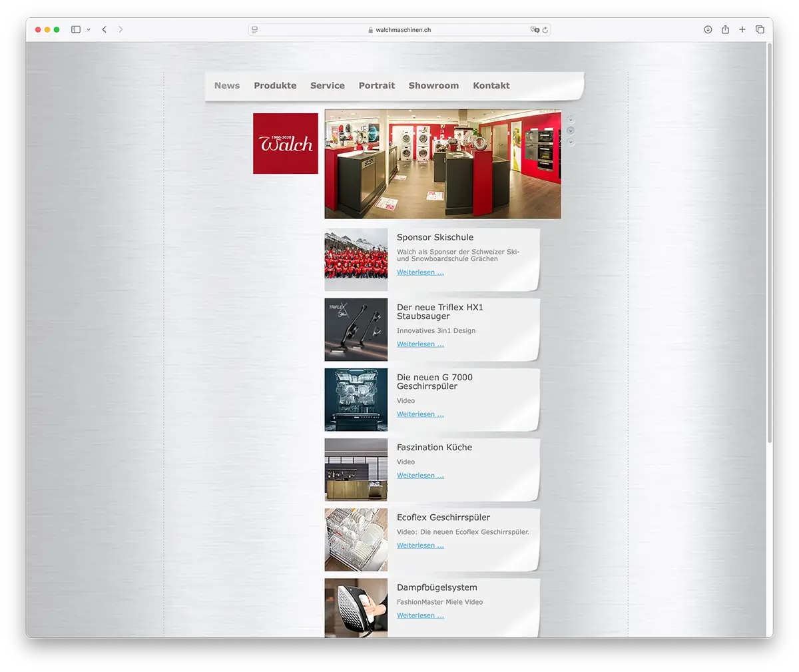The width and height of the screenshot is (799, 672).
Task: Select the second slideshow indicator button
Action: pyautogui.click(x=571, y=131)
